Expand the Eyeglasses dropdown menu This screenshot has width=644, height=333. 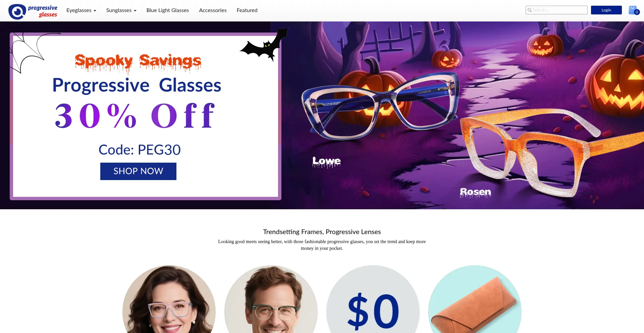(81, 10)
